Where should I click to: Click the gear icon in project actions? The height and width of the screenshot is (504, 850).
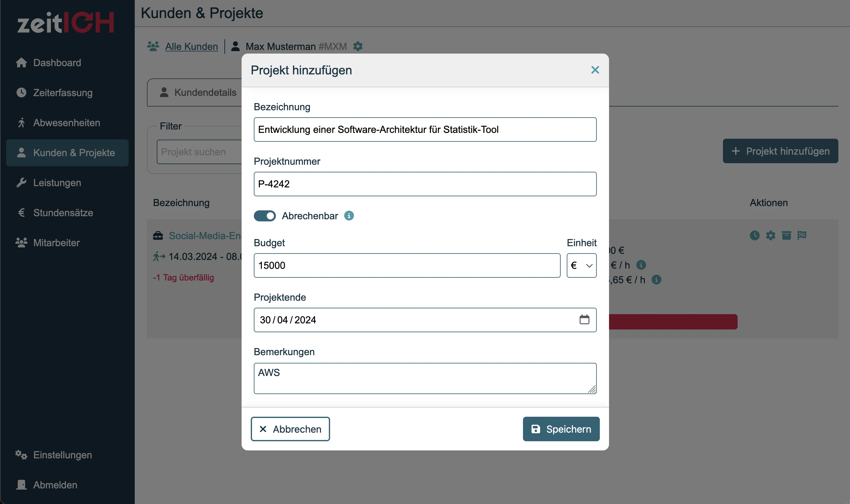[x=770, y=235]
